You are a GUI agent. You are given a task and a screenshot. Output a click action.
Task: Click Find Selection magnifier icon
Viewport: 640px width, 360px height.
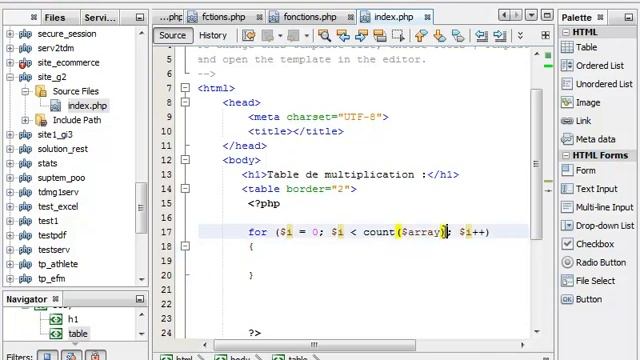[324, 36]
